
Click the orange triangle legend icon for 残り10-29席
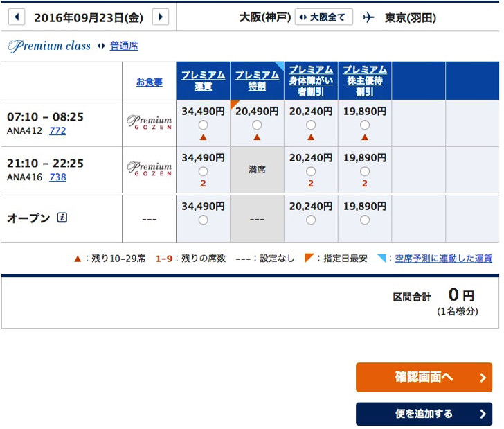(78, 259)
